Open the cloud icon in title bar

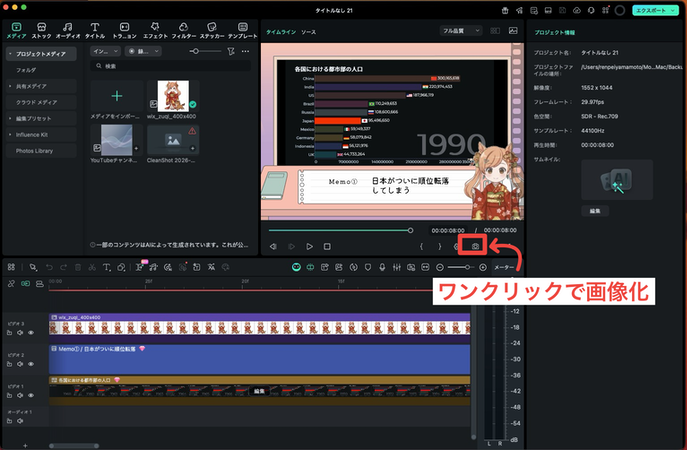pos(577,10)
